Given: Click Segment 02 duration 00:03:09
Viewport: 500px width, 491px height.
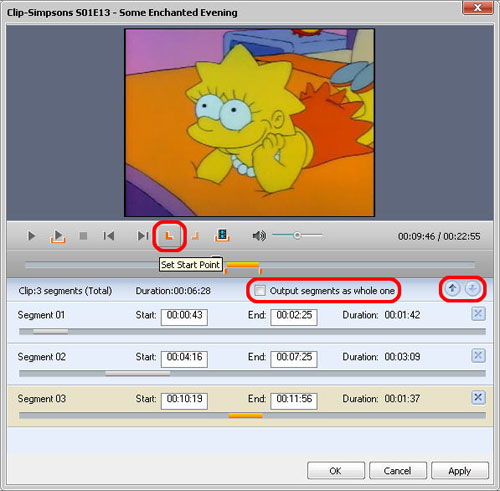Looking at the screenshot, I should click(402, 357).
